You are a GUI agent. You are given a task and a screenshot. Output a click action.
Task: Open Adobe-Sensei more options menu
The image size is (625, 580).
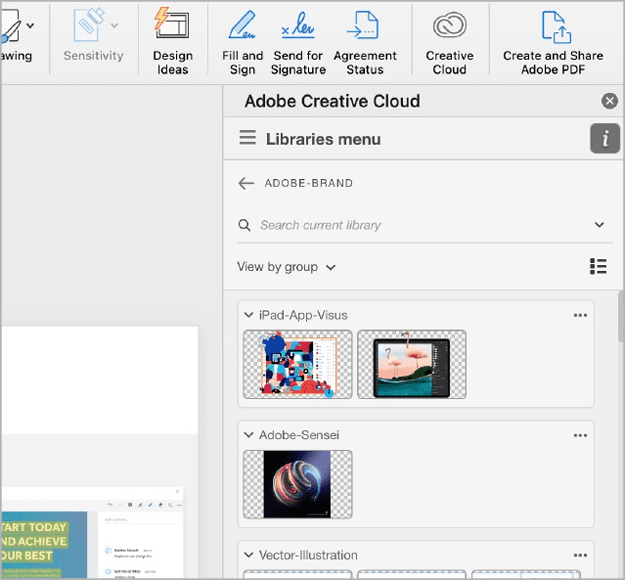click(580, 435)
